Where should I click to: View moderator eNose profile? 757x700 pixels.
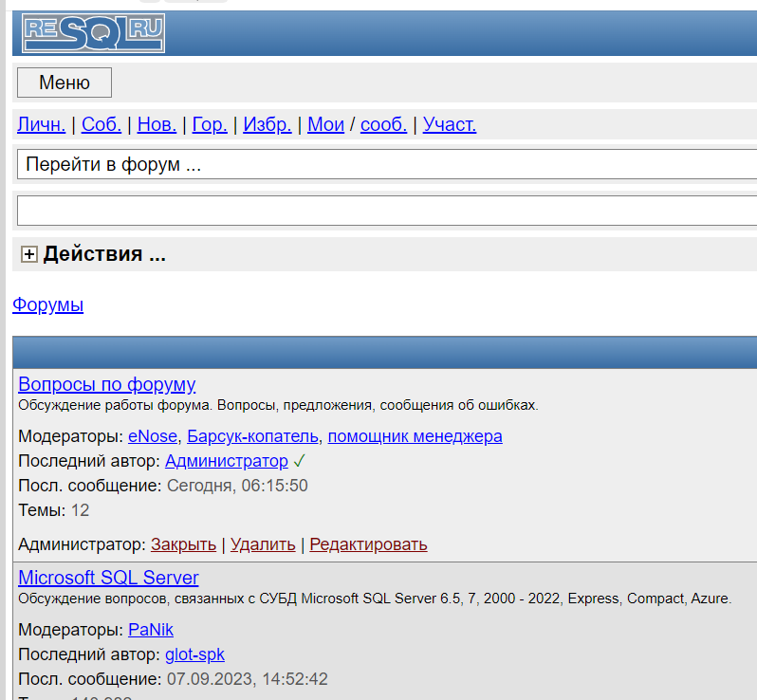click(x=153, y=436)
